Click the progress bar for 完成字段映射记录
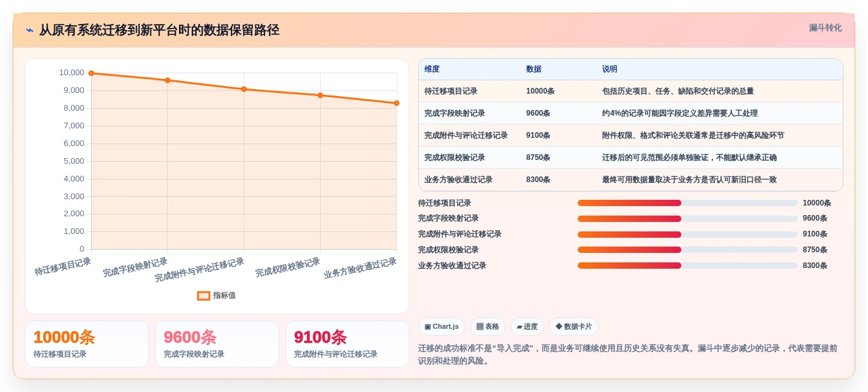This screenshot has width=868, height=392. [x=687, y=219]
